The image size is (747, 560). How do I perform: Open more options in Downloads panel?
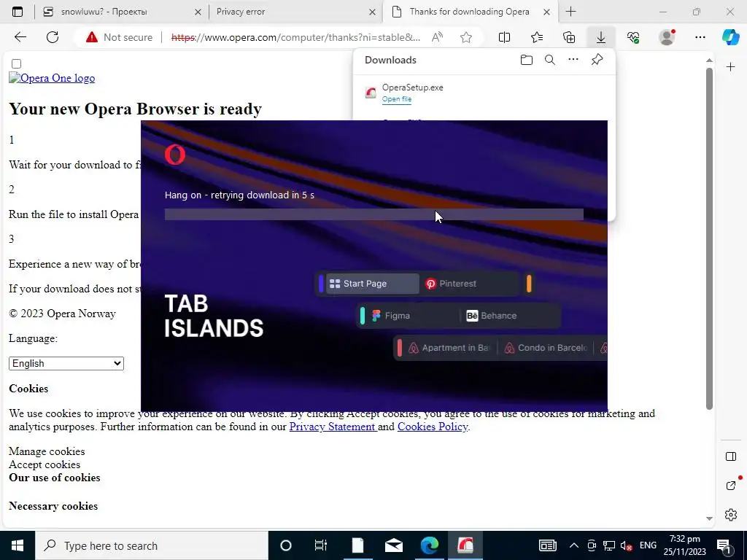pyautogui.click(x=573, y=60)
